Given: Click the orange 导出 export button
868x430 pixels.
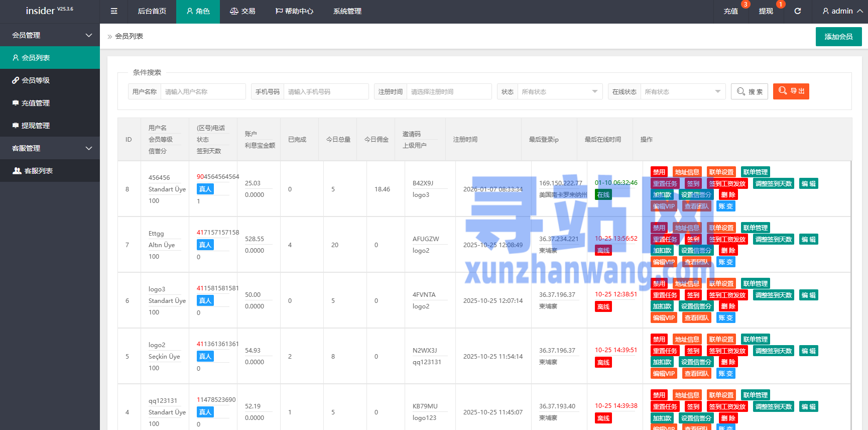Looking at the screenshot, I should [x=791, y=91].
